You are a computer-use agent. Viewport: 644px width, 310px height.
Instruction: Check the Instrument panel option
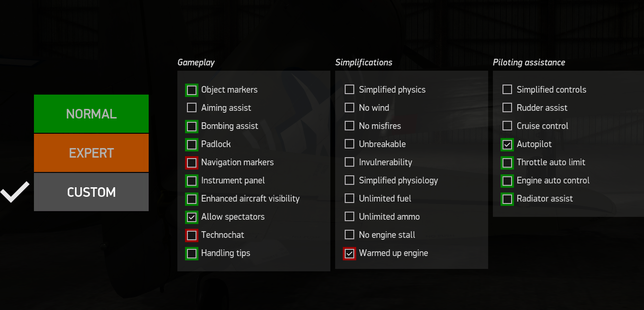192,181
